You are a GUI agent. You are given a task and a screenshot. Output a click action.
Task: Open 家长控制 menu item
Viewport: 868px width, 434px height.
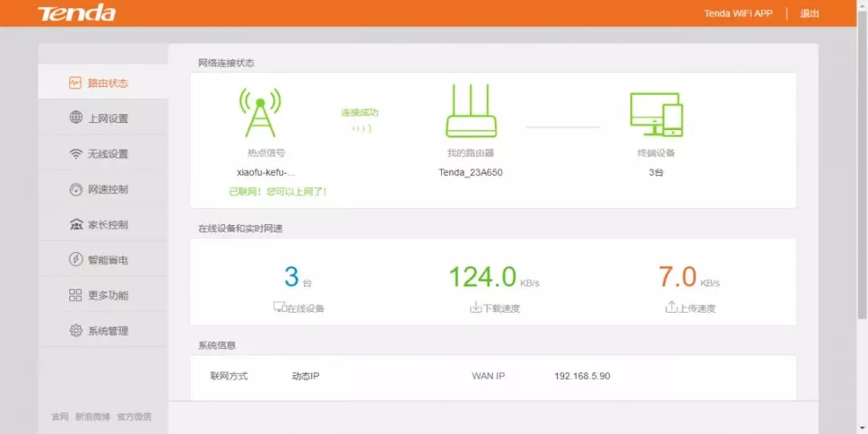tap(103, 225)
